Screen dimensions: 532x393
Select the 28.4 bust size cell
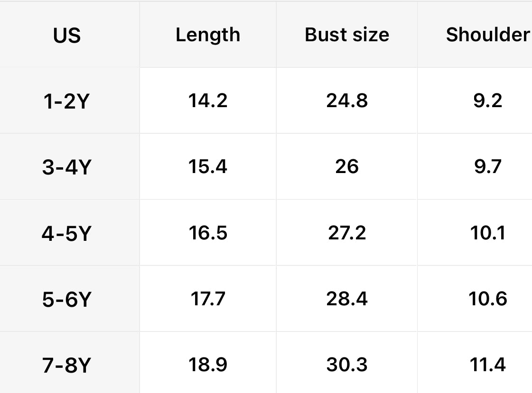click(x=347, y=299)
